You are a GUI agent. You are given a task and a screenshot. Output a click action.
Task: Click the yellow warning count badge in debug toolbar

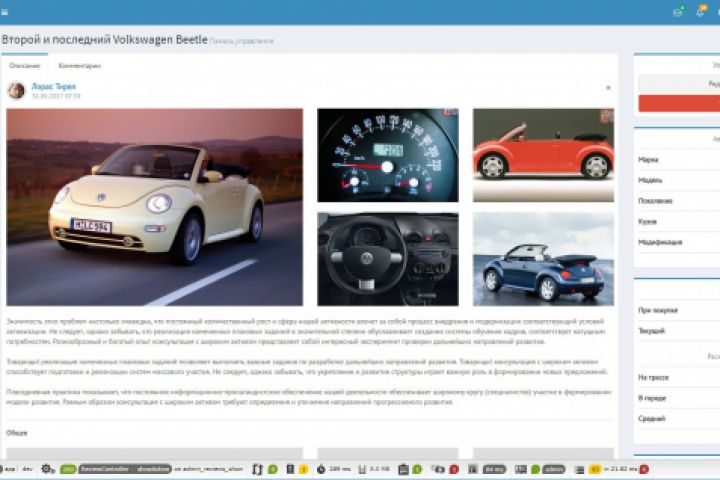(304, 469)
